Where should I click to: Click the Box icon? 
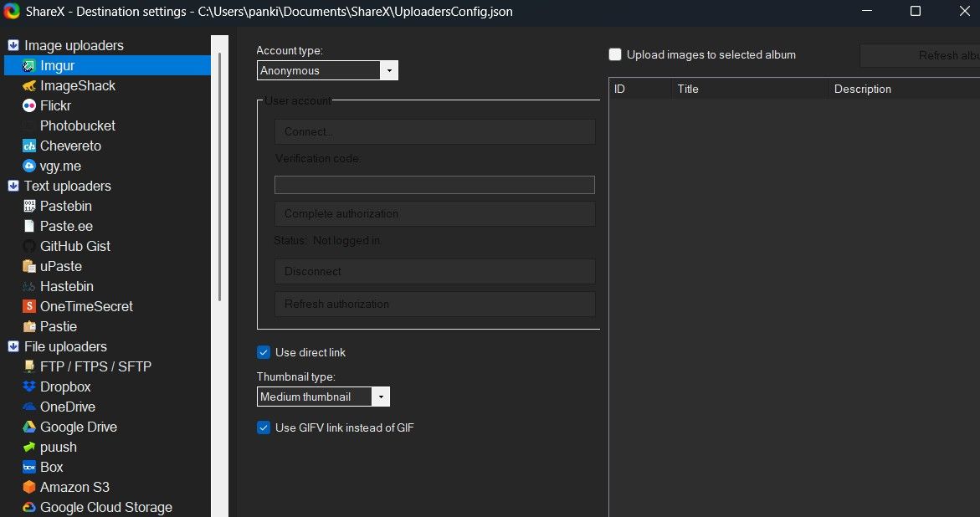[x=28, y=467]
